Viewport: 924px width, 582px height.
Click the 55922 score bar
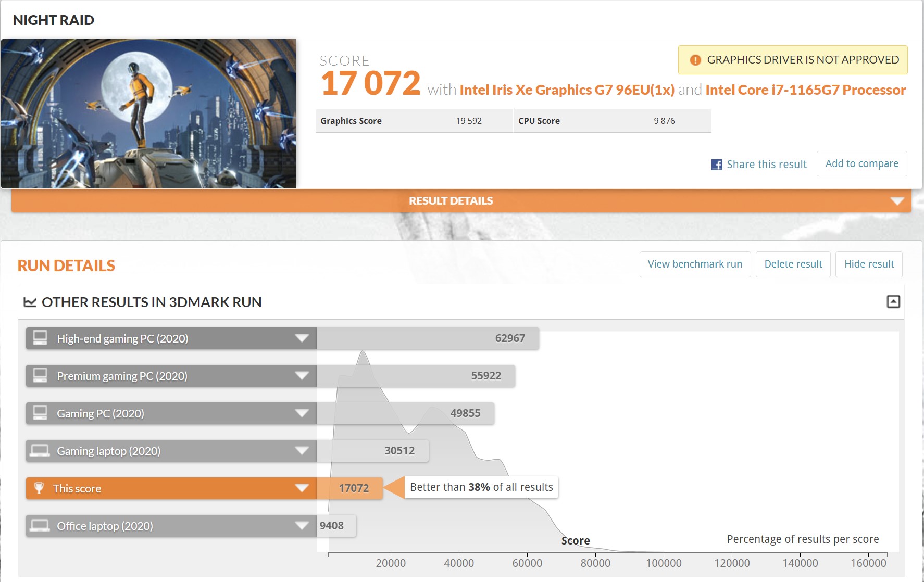(416, 376)
